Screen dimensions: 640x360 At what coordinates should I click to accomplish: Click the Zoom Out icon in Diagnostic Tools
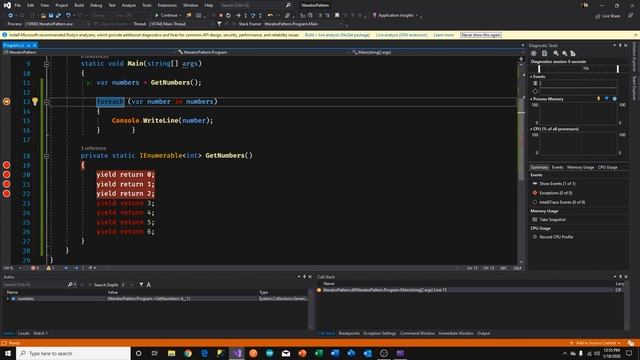click(x=564, y=53)
